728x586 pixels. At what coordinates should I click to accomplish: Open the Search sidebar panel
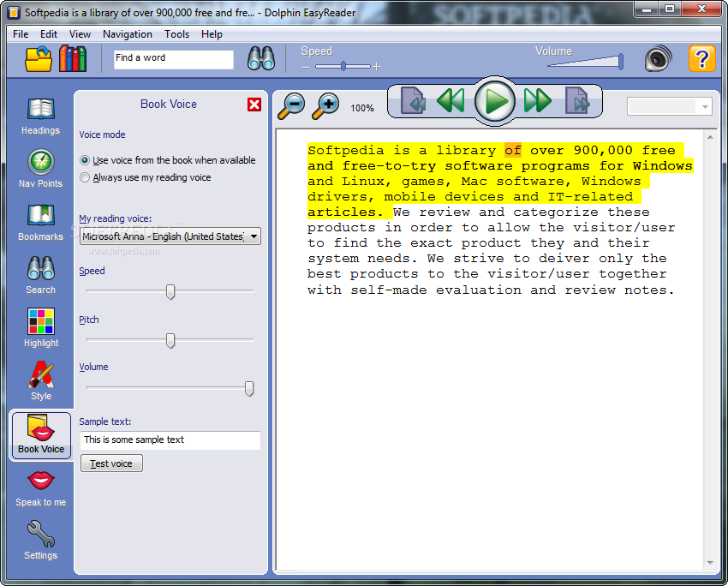click(x=41, y=275)
